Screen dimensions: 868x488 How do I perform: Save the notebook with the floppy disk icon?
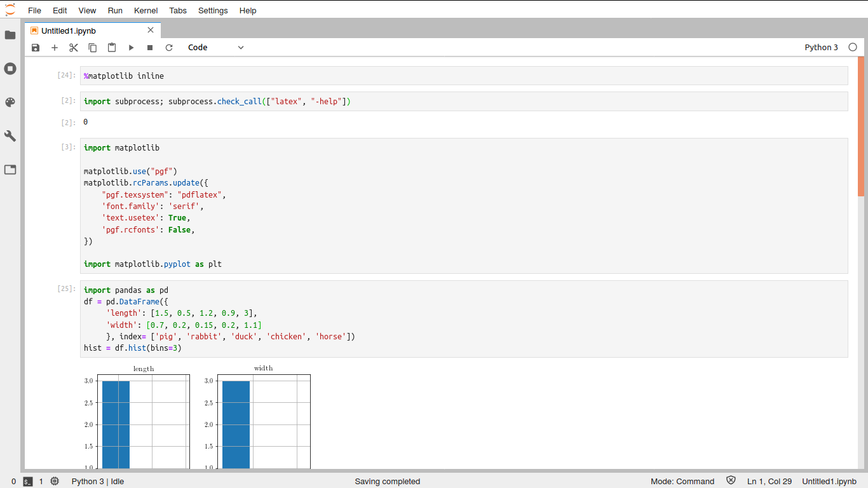pyautogui.click(x=36, y=48)
